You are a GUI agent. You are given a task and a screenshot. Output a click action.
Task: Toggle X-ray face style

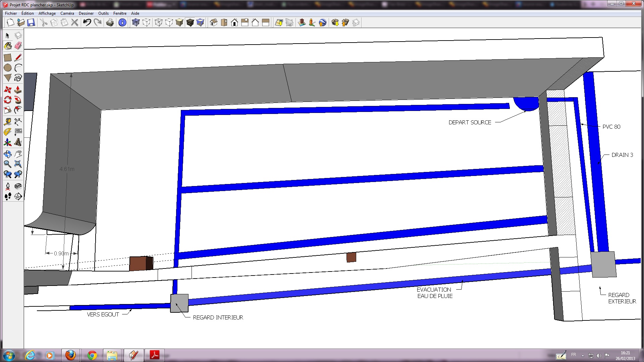point(136,22)
